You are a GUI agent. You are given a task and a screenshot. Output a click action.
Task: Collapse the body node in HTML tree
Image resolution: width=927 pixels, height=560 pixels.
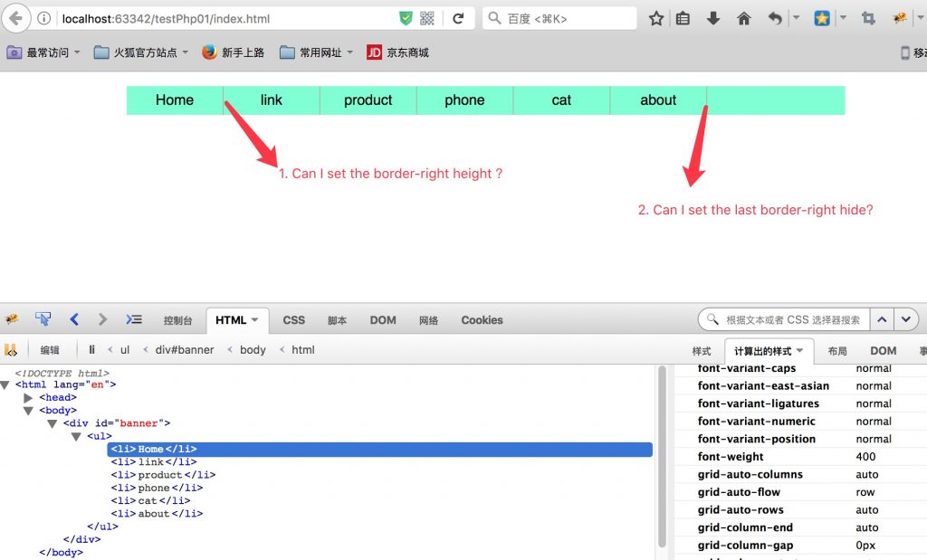point(28,411)
